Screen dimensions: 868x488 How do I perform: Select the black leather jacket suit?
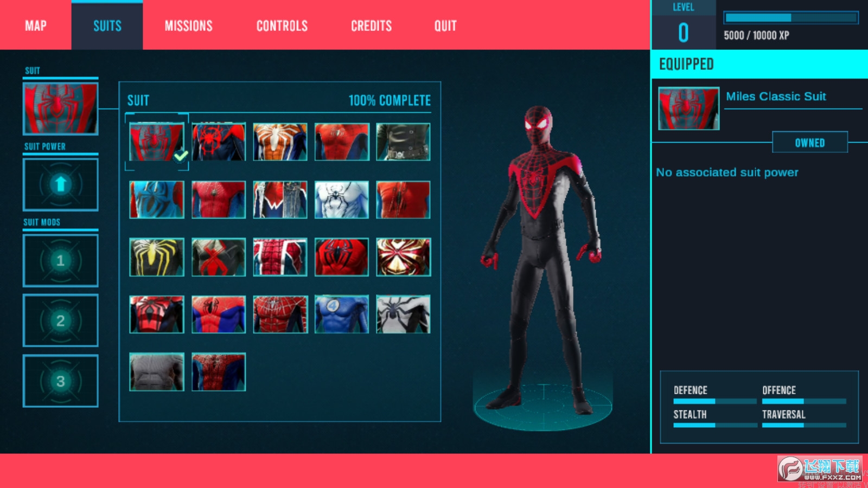click(403, 142)
